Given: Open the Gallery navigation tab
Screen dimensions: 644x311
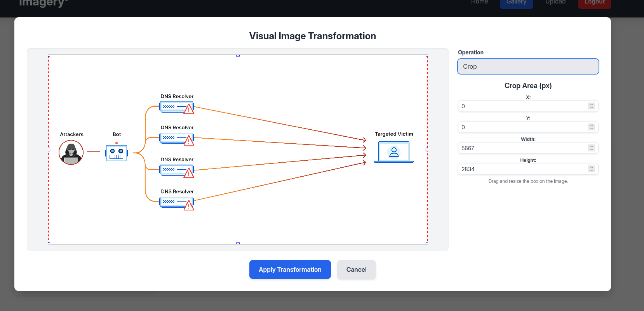Looking at the screenshot, I should [516, 3].
